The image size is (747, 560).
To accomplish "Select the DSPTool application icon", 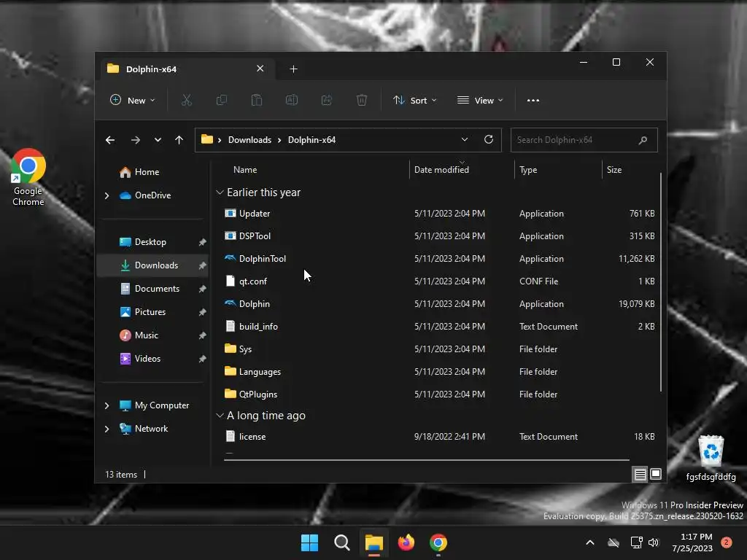I will (x=230, y=236).
